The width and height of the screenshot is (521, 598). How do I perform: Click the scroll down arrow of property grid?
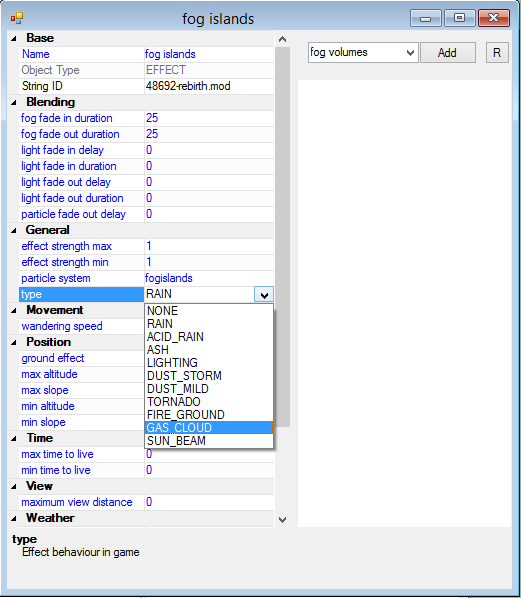(x=283, y=519)
